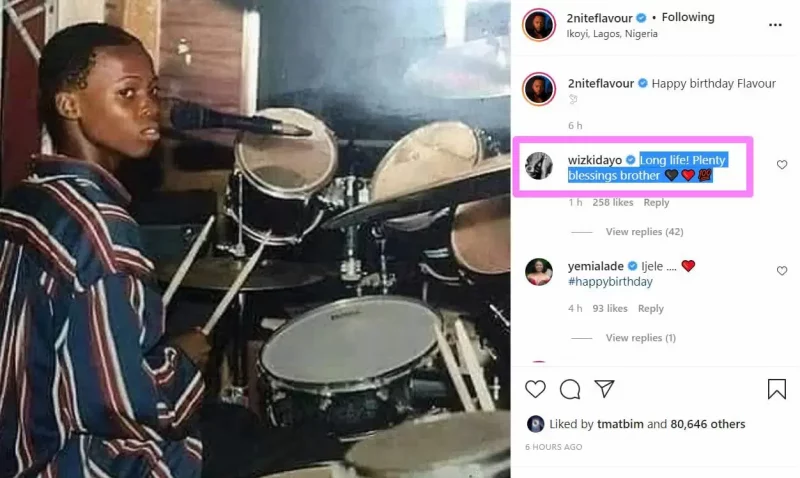This screenshot has width=800, height=478.
Task: Save post with bookmark icon
Action: pyautogui.click(x=777, y=389)
